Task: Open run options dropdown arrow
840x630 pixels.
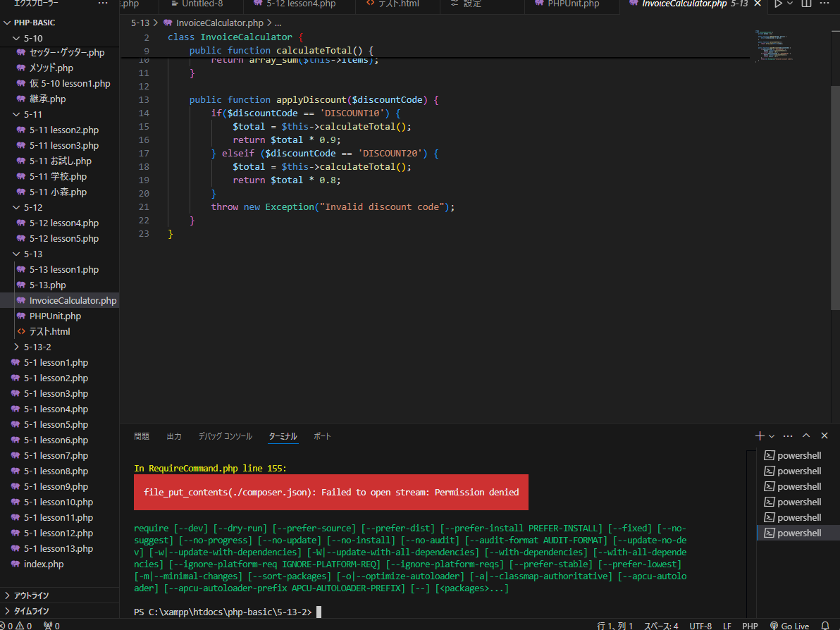Action: point(790,4)
